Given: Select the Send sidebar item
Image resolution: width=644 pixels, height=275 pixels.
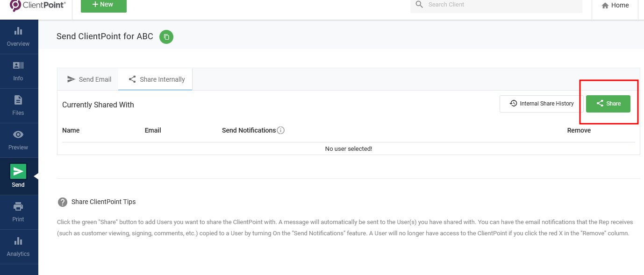Looking at the screenshot, I should coord(18,176).
